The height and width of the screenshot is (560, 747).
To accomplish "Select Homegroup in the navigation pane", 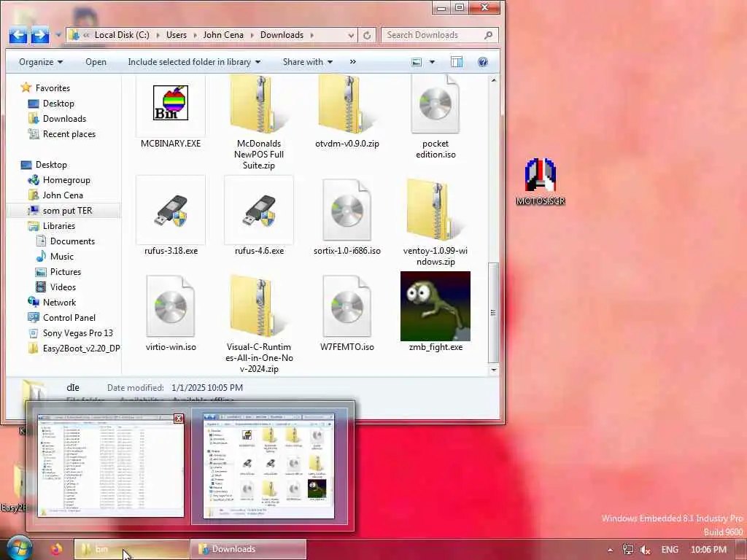I will pos(66,180).
